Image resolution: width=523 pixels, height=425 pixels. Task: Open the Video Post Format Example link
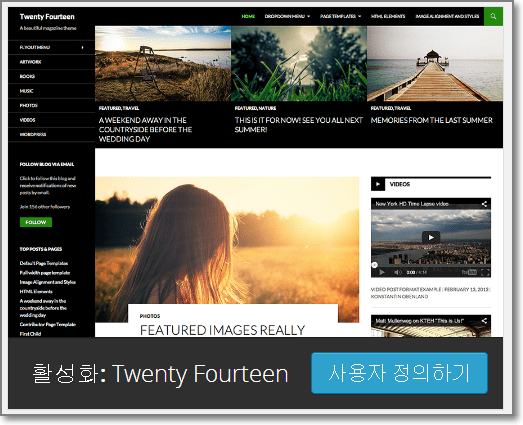coord(406,290)
